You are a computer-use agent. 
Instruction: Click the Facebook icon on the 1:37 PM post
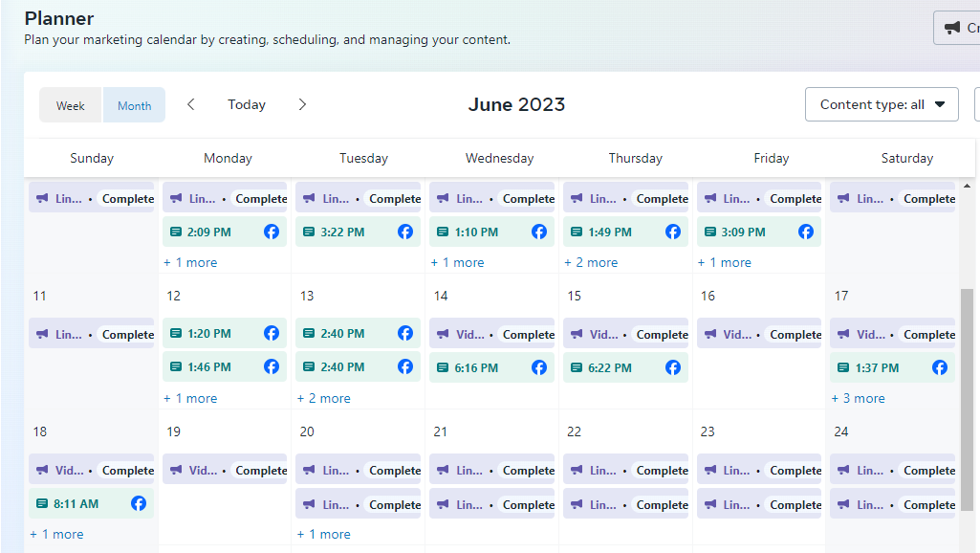[x=940, y=367]
